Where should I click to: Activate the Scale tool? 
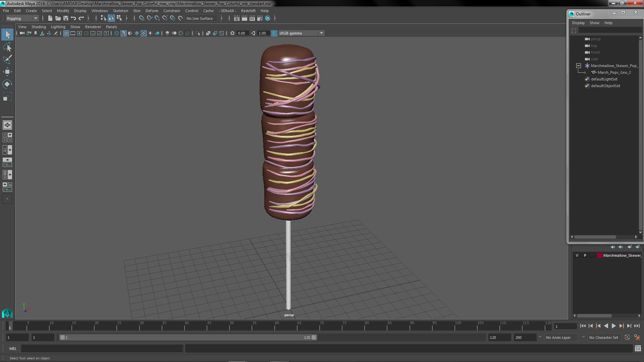(7, 97)
